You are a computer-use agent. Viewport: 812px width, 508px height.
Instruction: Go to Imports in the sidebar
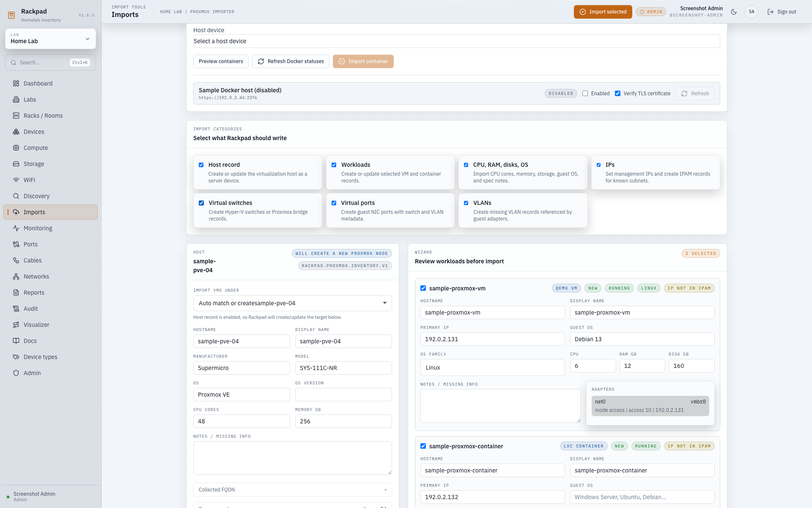point(50,212)
